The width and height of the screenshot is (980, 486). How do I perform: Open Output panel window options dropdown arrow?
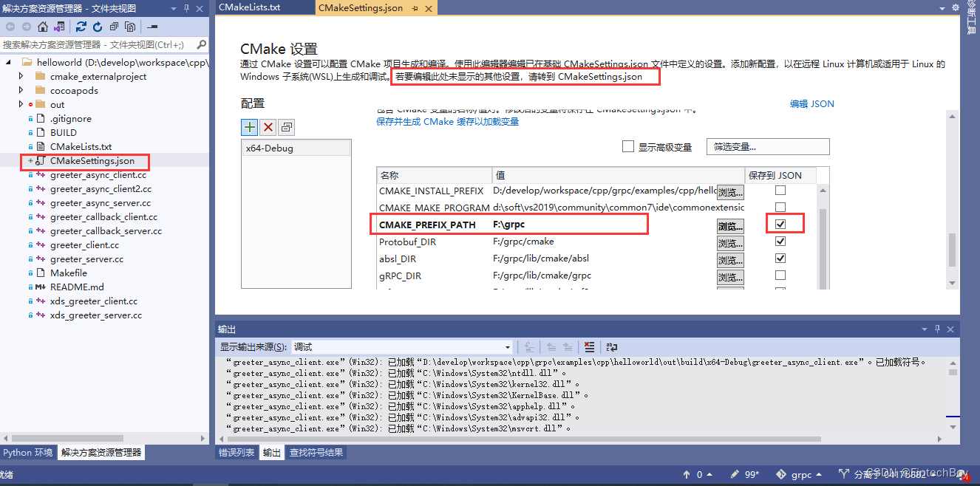click(925, 329)
